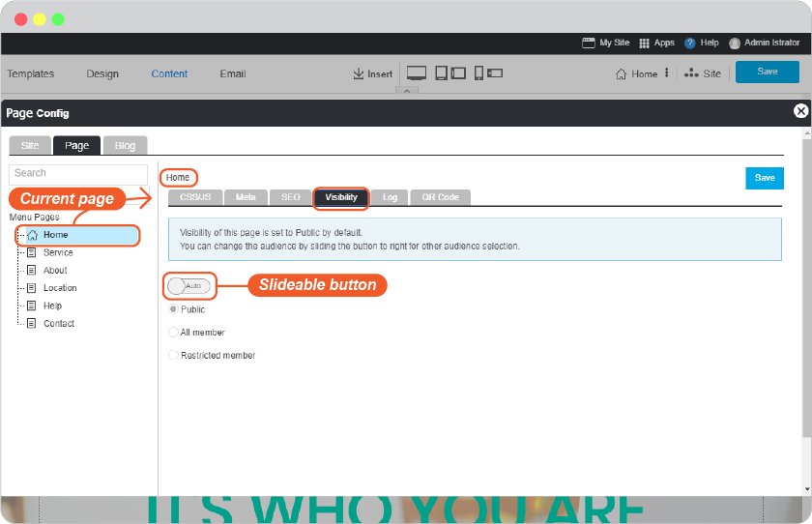Click the Help page icon in tree
This screenshot has width=812, height=524.
32,306
